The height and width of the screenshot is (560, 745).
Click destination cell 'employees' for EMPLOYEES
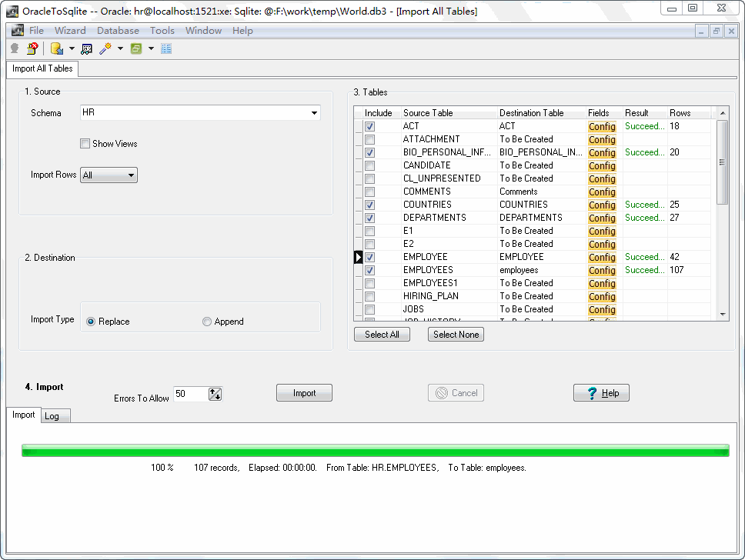coord(541,270)
